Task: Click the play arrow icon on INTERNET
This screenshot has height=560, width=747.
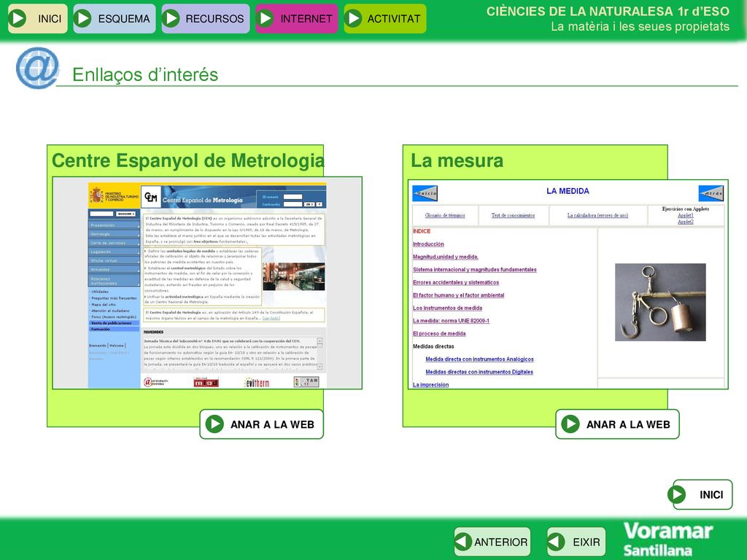Action: pyautogui.click(x=266, y=18)
